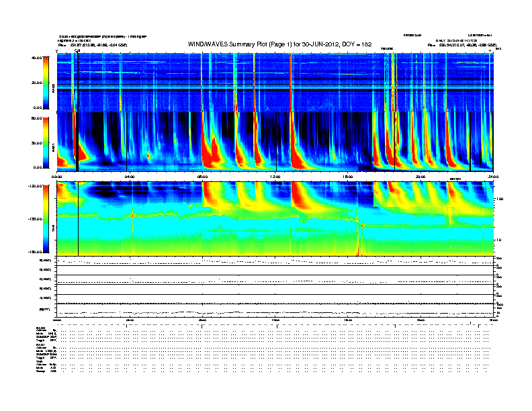Click the RAD1 spectrogram panel

coord(275,142)
